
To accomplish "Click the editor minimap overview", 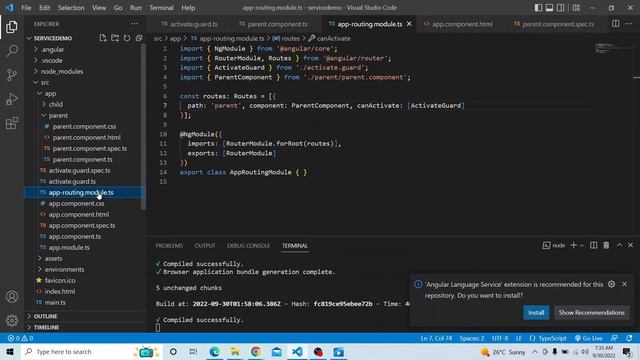I will [x=613, y=48].
